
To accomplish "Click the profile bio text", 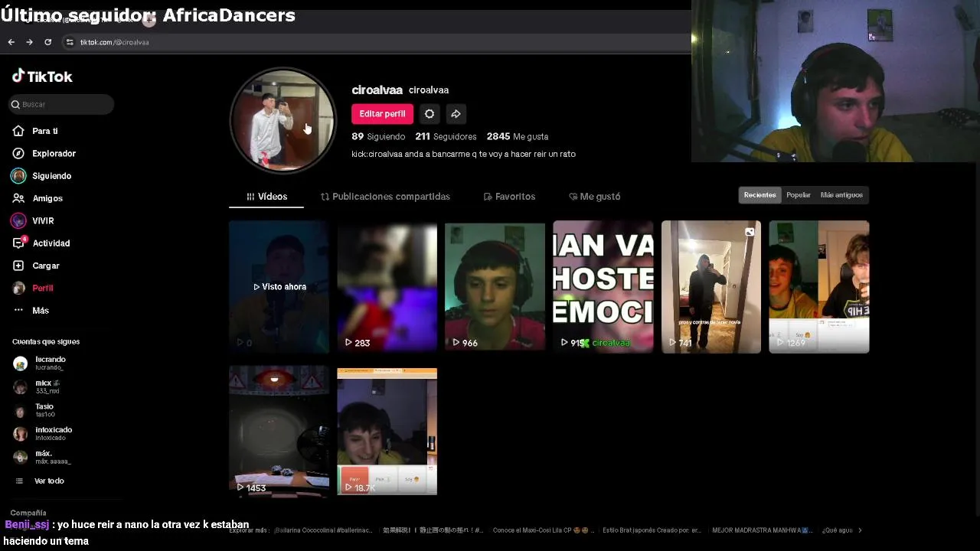I will click(x=463, y=154).
